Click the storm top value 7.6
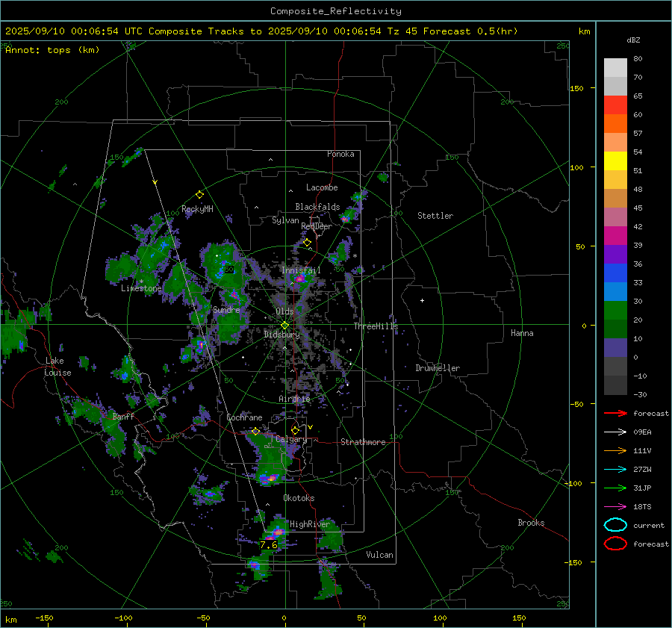 click(269, 545)
